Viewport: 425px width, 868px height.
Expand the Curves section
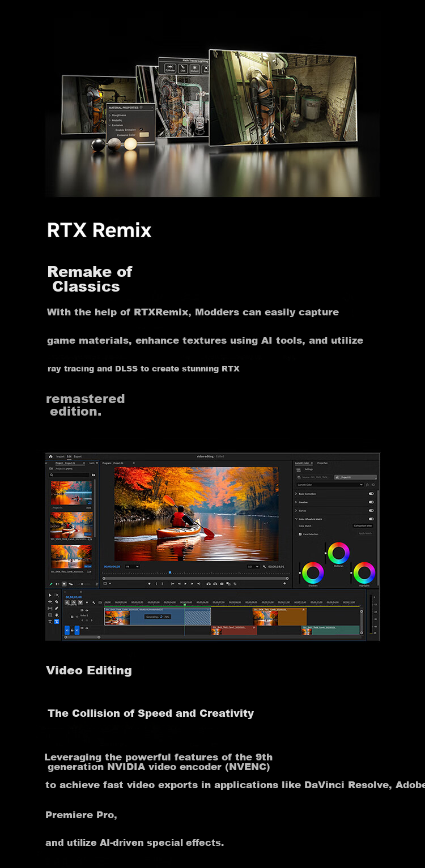(296, 511)
